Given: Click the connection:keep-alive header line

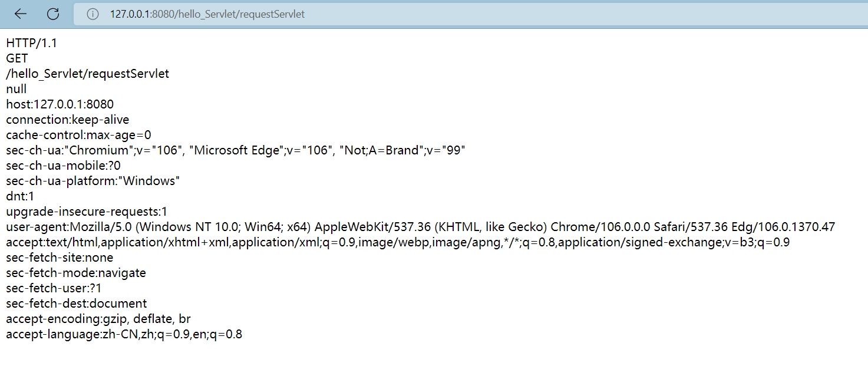Looking at the screenshot, I should click(x=67, y=120).
